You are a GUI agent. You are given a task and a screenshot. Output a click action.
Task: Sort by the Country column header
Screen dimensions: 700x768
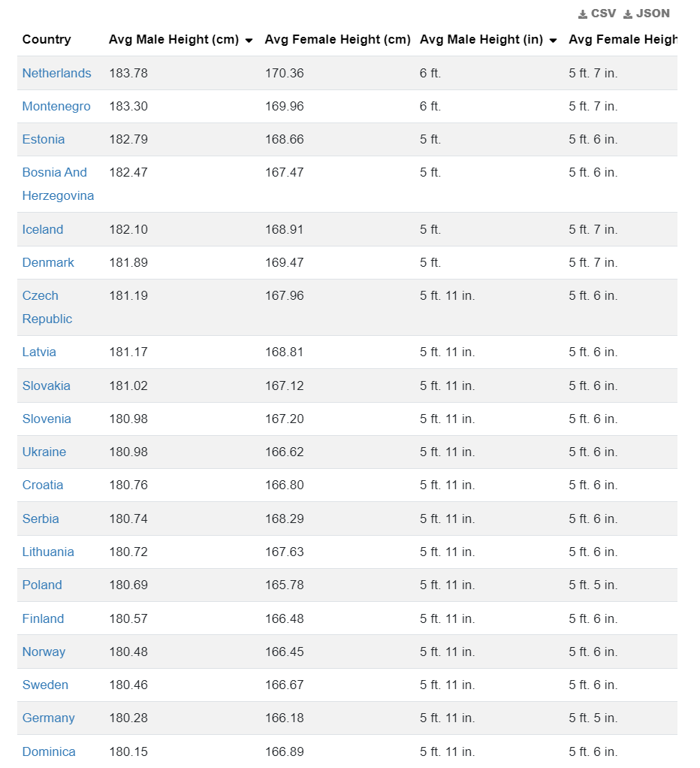[x=47, y=39]
